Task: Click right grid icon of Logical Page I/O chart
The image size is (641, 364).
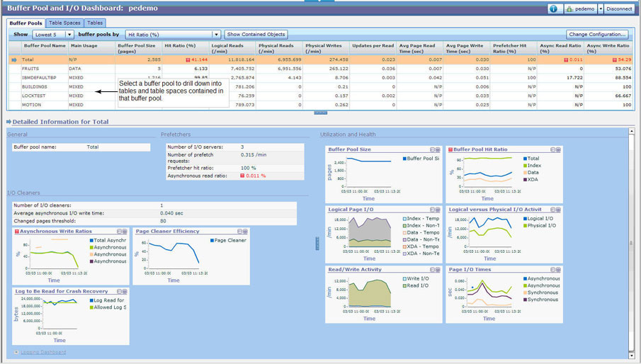Action: point(438,210)
